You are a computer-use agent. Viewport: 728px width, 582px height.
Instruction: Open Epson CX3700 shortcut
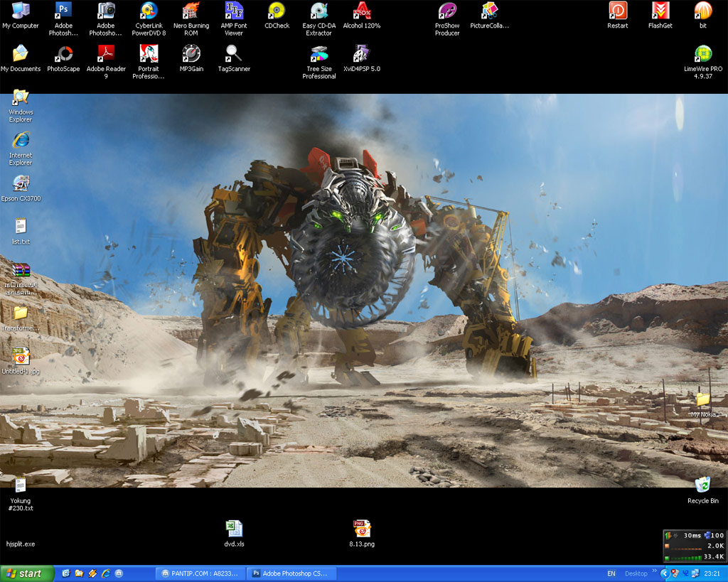(x=21, y=188)
